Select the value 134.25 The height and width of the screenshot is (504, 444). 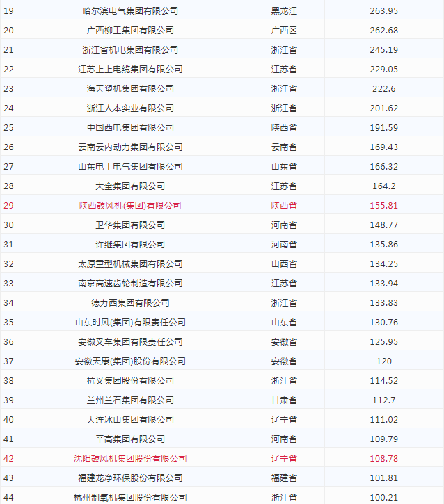click(384, 263)
